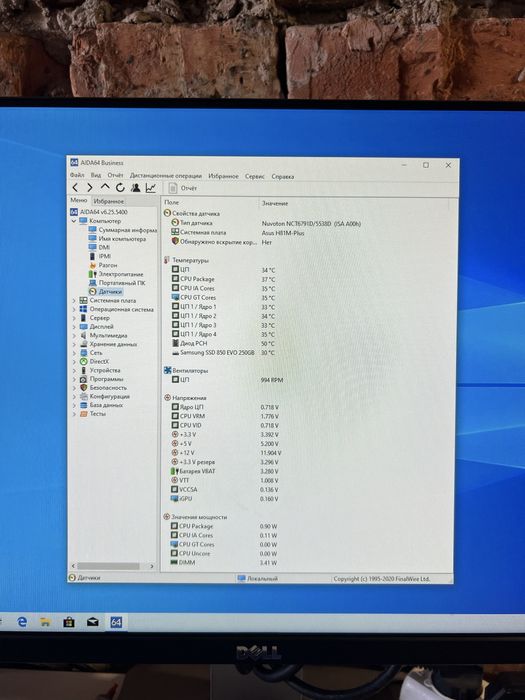Expand the Сервер node

point(74,318)
